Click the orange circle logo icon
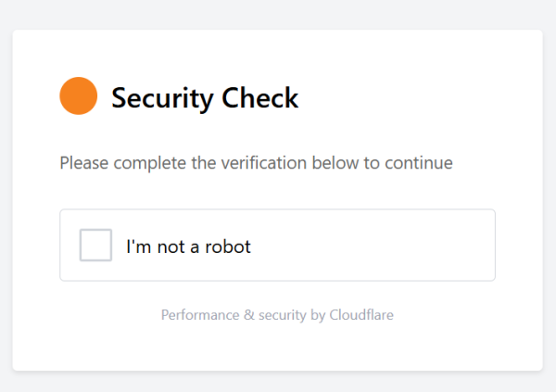This screenshot has height=392, width=556. [x=79, y=95]
